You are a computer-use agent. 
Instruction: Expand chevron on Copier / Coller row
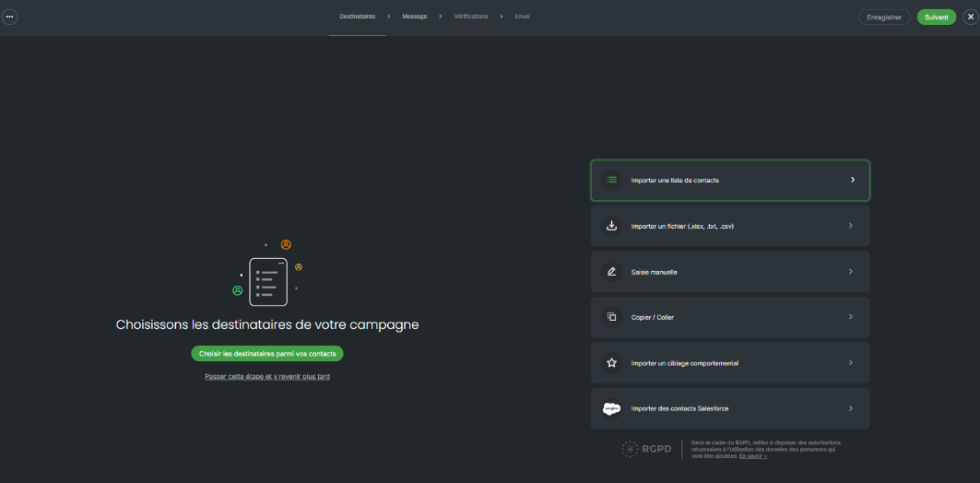click(851, 317)
